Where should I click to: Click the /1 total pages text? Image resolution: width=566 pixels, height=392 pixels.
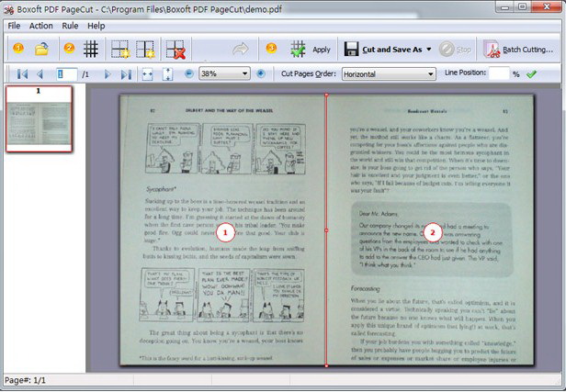(85, 74)
